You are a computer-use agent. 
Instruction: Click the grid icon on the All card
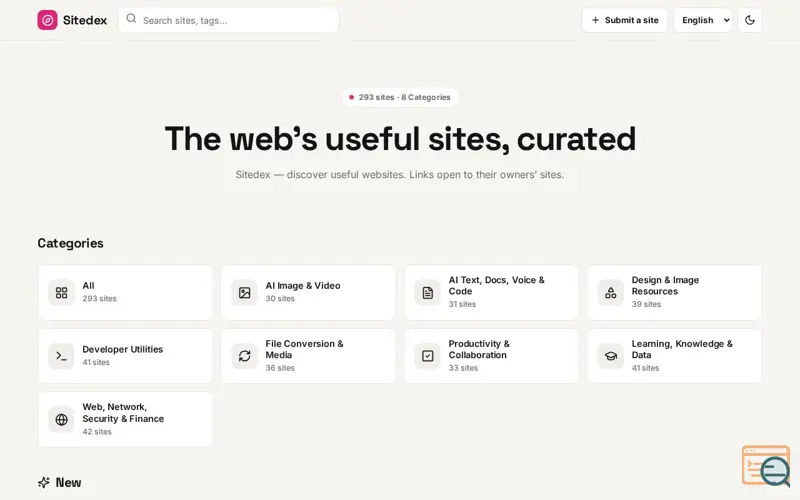pyautogui.click(x=61, y=292)
